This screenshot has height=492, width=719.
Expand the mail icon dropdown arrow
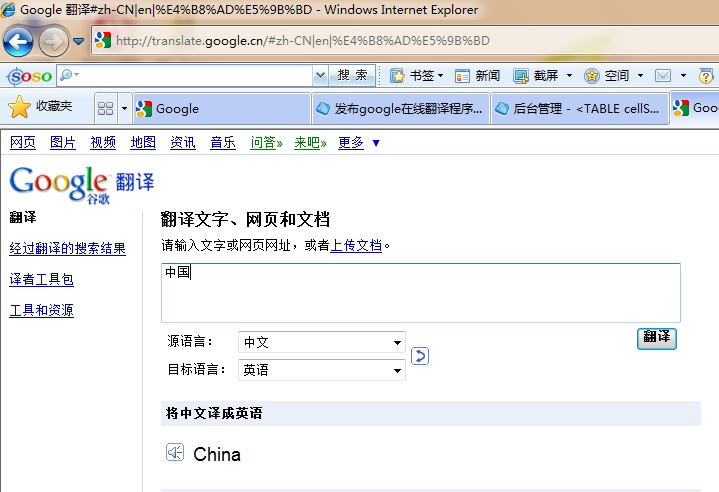[683, 76]
